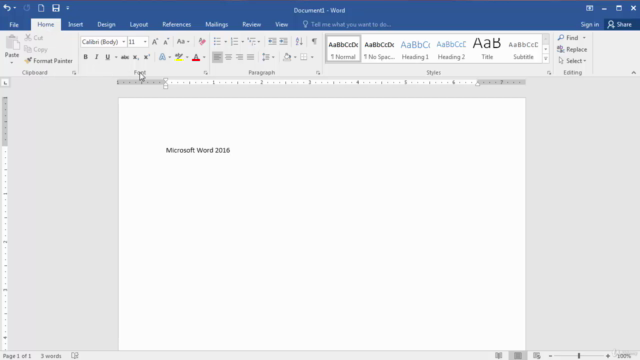The width and height of the screenshot is (640, 360).
Task: Click the 3 words count in status bar
Action: coord(51,356)
